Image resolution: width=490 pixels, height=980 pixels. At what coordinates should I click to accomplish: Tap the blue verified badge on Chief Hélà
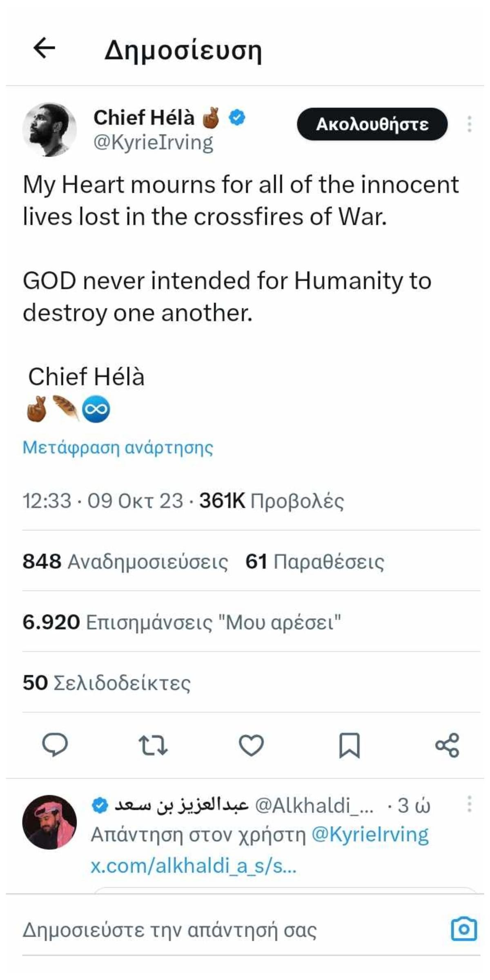pos(237,118)
